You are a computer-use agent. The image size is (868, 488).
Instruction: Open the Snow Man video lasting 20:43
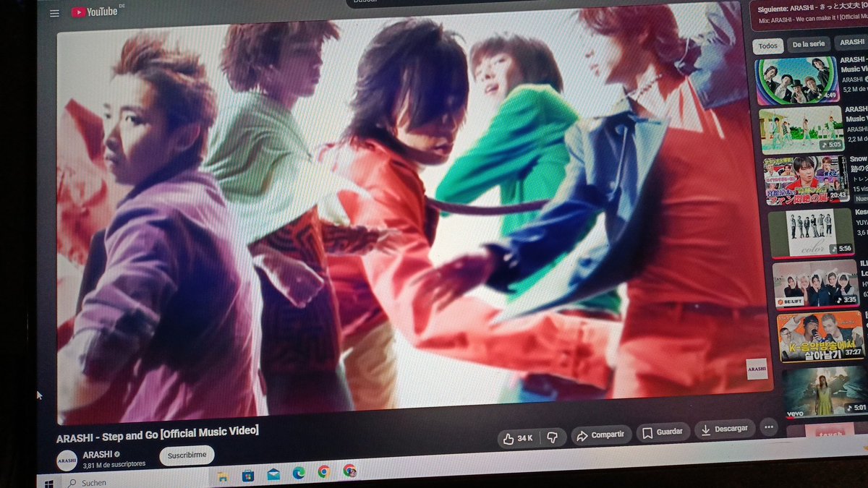pyautogui.click(x=805, y=180)
